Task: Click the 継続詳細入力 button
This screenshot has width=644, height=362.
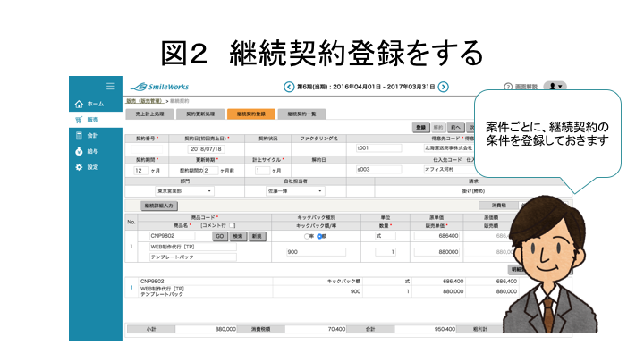Action: (x=159, y=206)
